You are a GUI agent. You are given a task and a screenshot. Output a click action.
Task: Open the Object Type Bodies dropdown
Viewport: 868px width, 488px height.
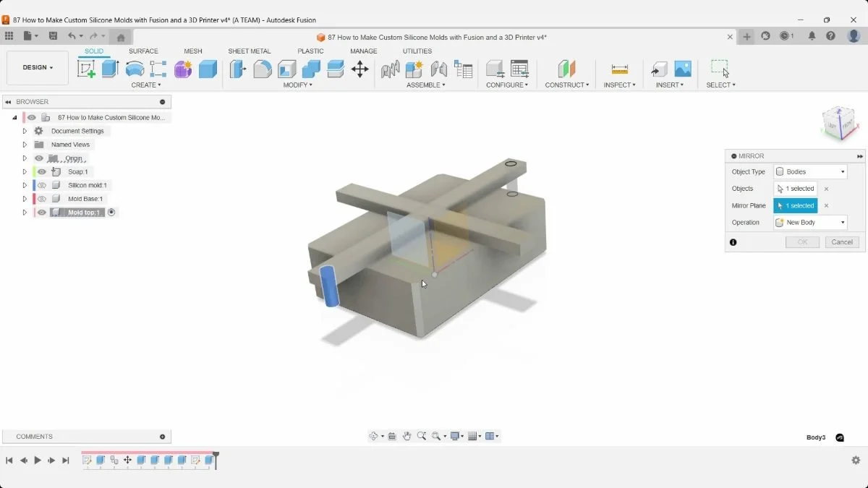pyautogui.click(x=810, y=172)
